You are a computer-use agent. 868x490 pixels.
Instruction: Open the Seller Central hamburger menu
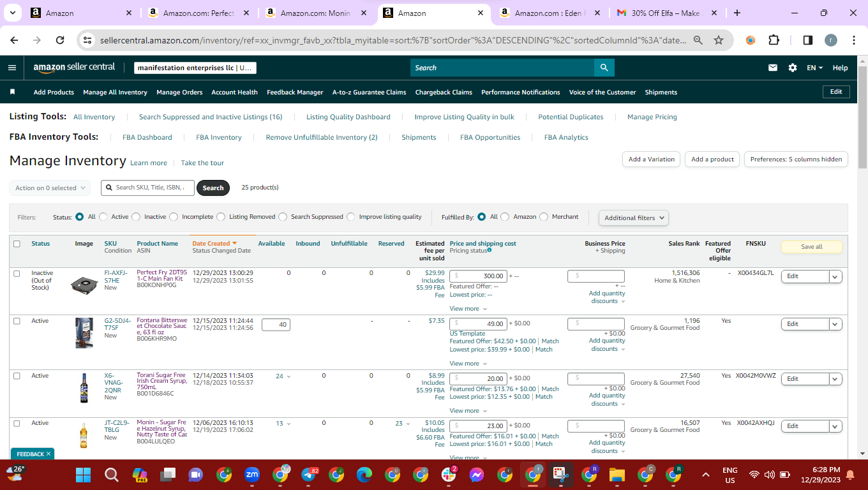point(12,68)
